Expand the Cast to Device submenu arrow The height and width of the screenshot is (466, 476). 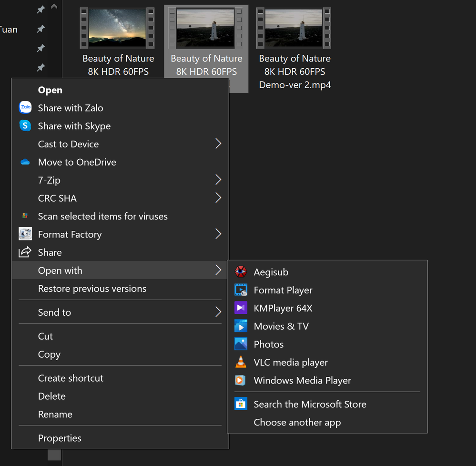[x=218, y=144]
